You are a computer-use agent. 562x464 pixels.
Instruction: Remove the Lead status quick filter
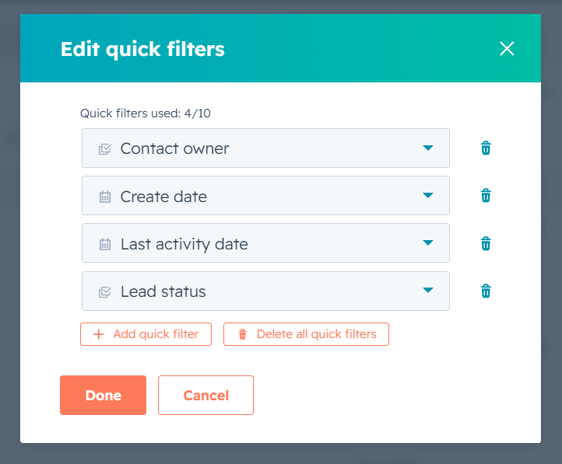tap(486, 291)
